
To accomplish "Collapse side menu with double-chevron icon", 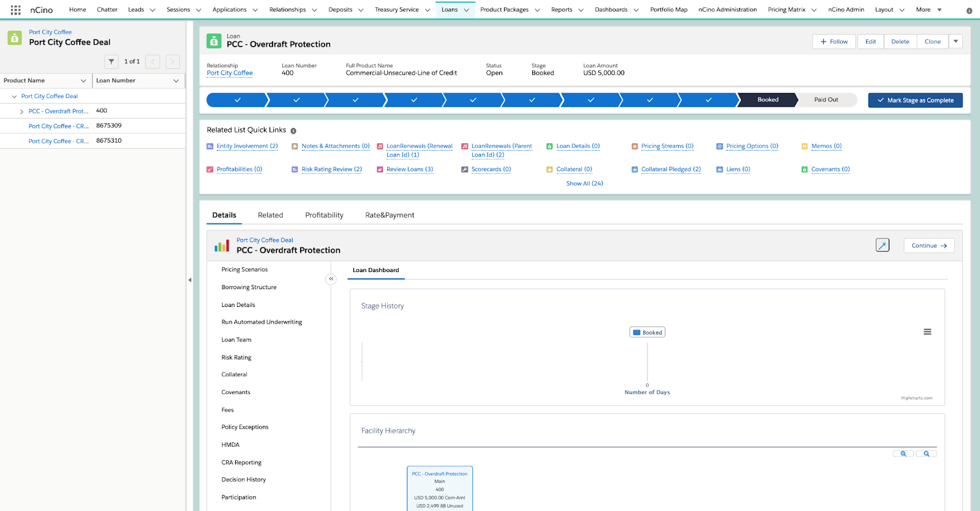I will (331, 279).
